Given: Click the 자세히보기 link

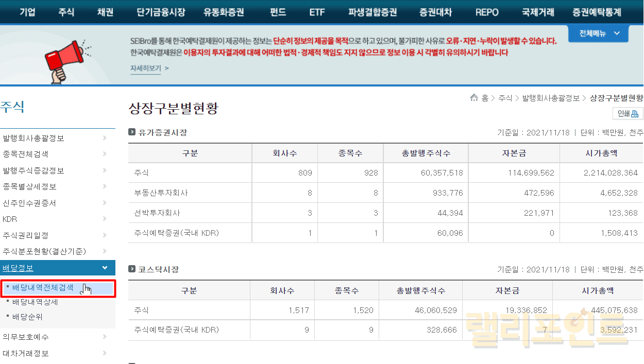Looking at the screenshot, I should (146, 68).
